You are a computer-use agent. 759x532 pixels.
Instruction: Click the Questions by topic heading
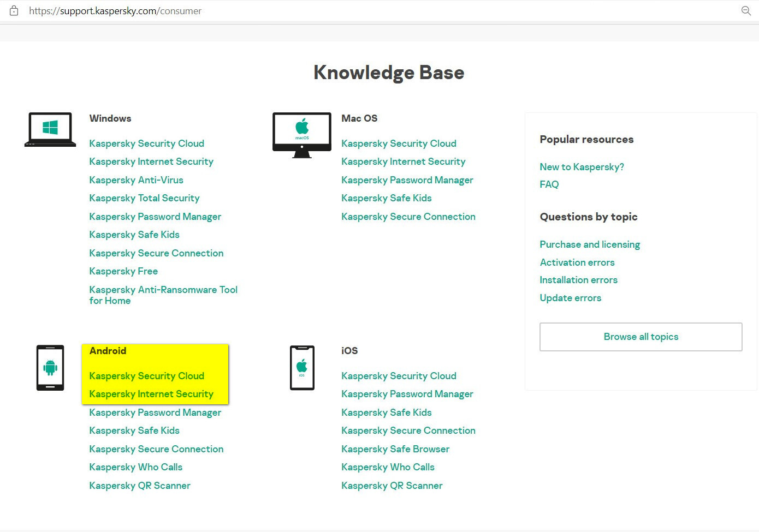[x=589, y=217]
